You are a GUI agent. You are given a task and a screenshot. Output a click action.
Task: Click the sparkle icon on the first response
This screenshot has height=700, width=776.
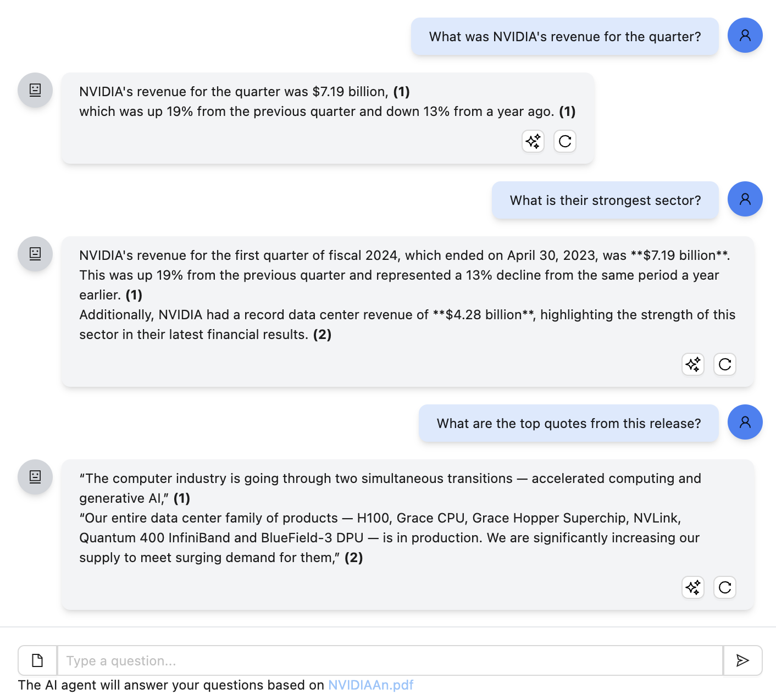(533, 141)
